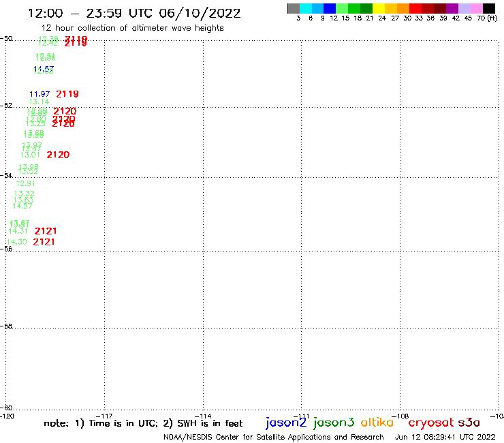
Task: Click the black swatch labeled 70 (ft)
Action: tap(488, 8)
